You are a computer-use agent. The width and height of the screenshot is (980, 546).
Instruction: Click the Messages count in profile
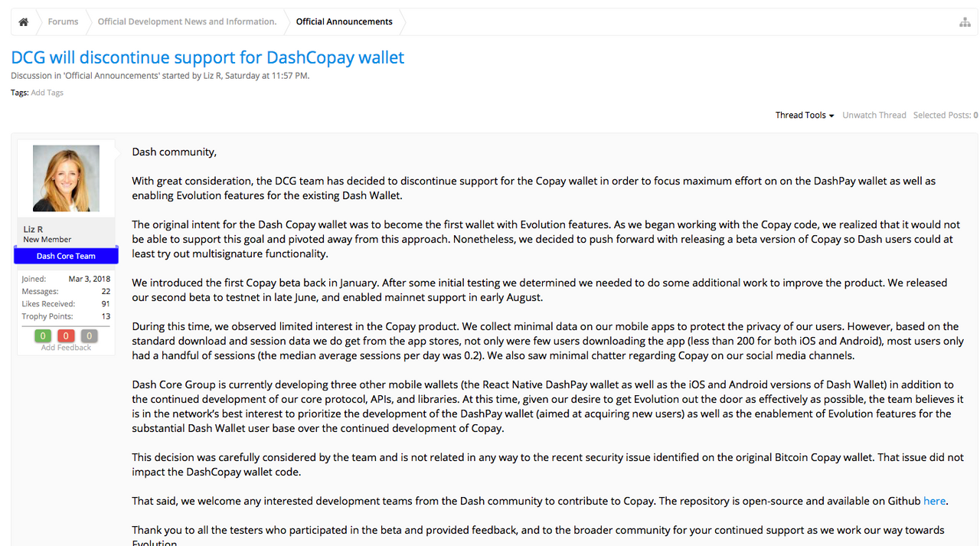(106, 292)
